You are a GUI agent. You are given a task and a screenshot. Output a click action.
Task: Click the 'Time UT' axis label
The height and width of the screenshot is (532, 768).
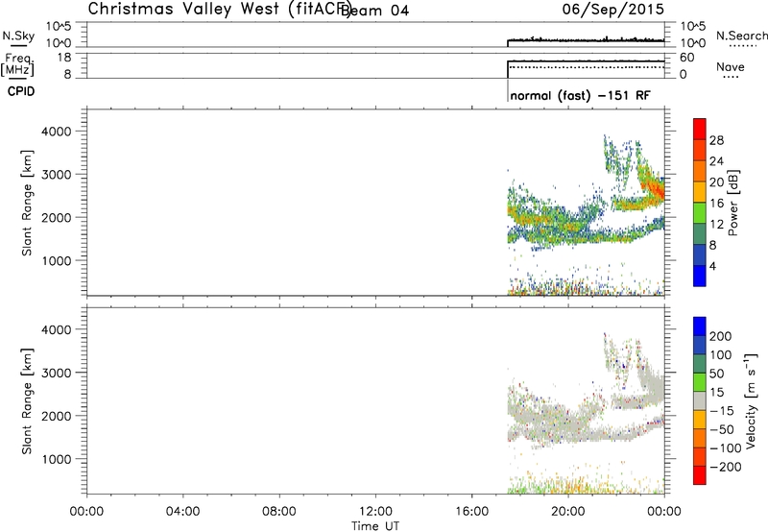pyautogui.click(x=375, y=526)
